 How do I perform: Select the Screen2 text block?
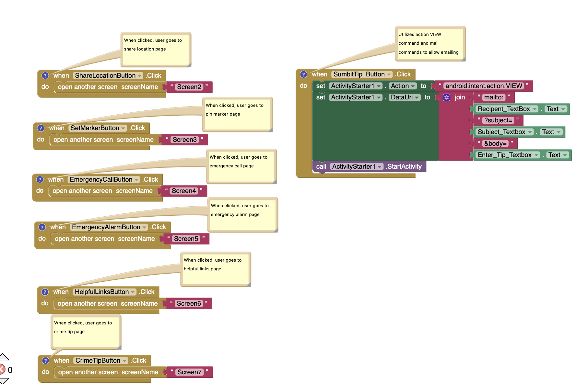click(x=189, y=87)
